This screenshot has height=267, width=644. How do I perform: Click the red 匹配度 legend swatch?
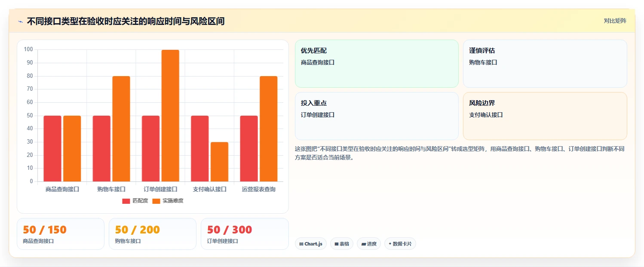tap(126, 201)
